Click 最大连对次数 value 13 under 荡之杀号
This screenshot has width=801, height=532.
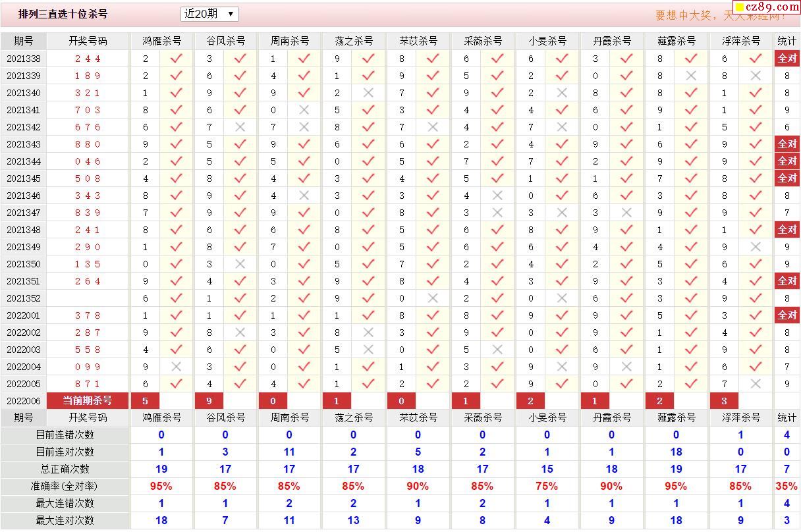[353, 520]
